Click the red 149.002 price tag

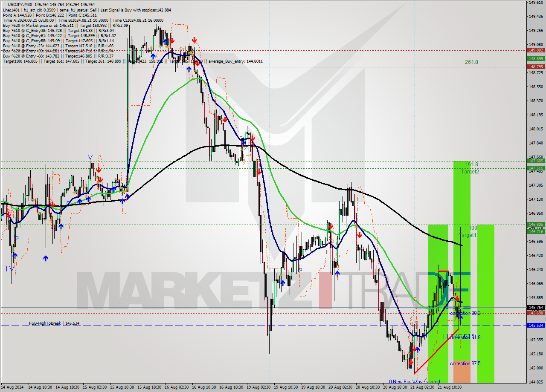(535, 50)
